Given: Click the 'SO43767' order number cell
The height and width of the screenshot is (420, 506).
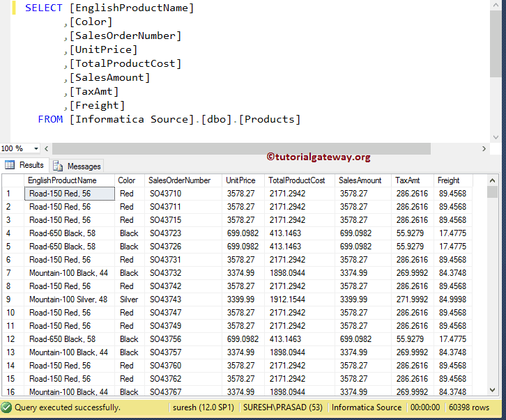Looking at the screenshot, I should click(183, 391).
